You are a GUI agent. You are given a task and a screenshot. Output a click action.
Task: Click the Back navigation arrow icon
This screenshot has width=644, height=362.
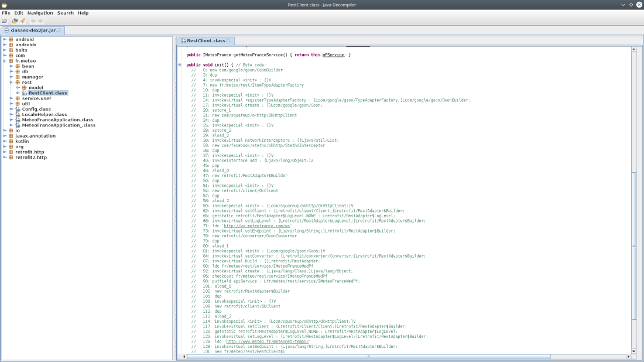[33, 21]
